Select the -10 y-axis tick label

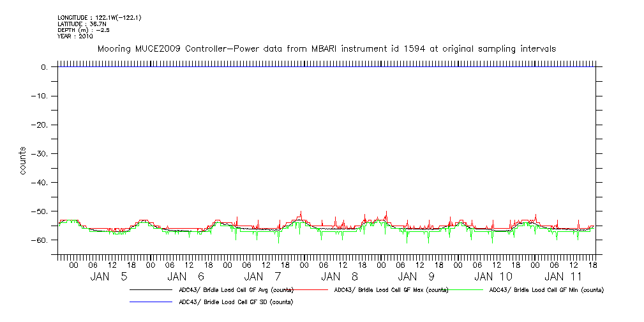(44, 96)
